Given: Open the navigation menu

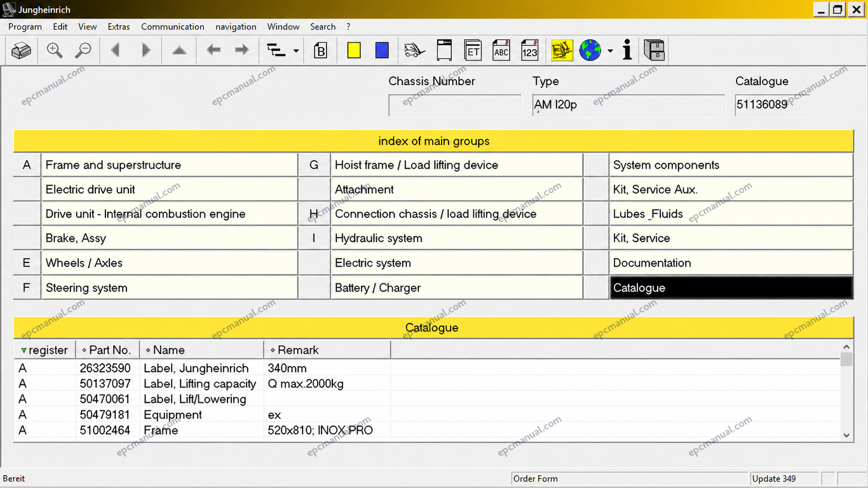Looking at the screenshot, I should 236,27.
